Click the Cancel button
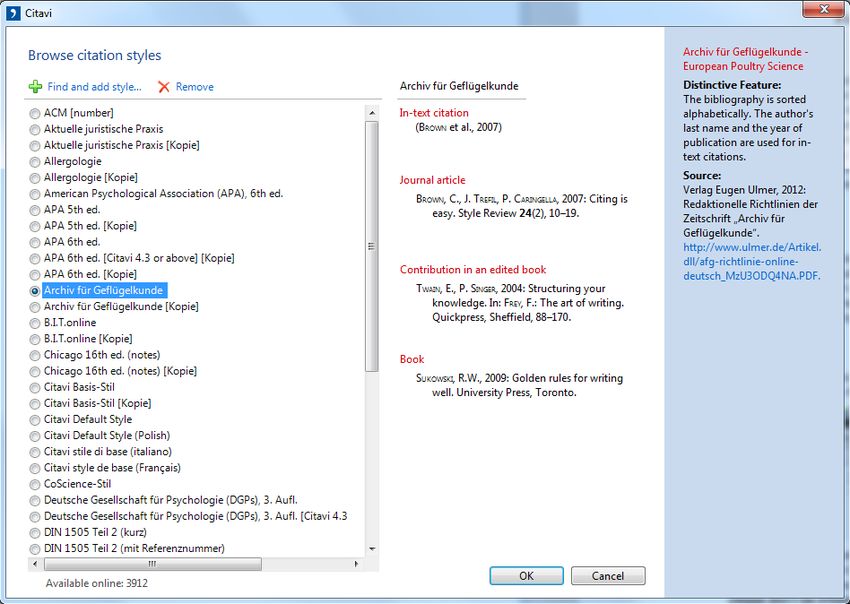The height and width of the screenshot is (604, 850). point(608,576)
